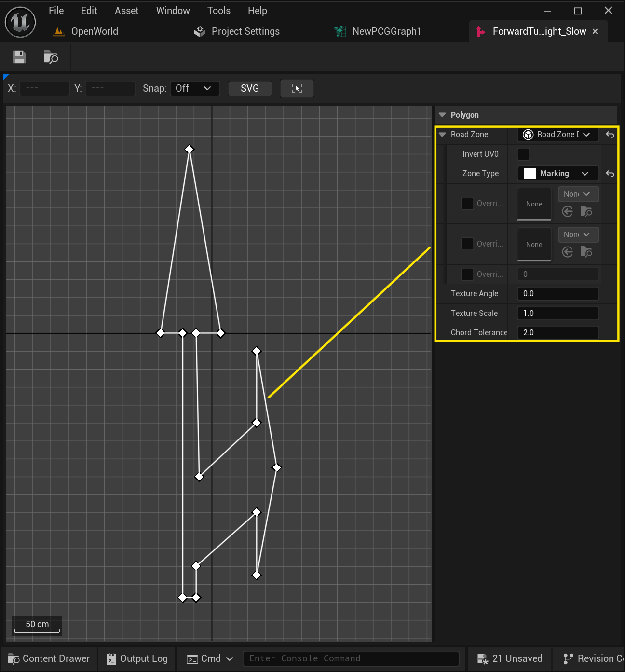625x672 pixels.
Task: Switch to the NewPCGGraph1 tab
Action: (x=387, y=32)
